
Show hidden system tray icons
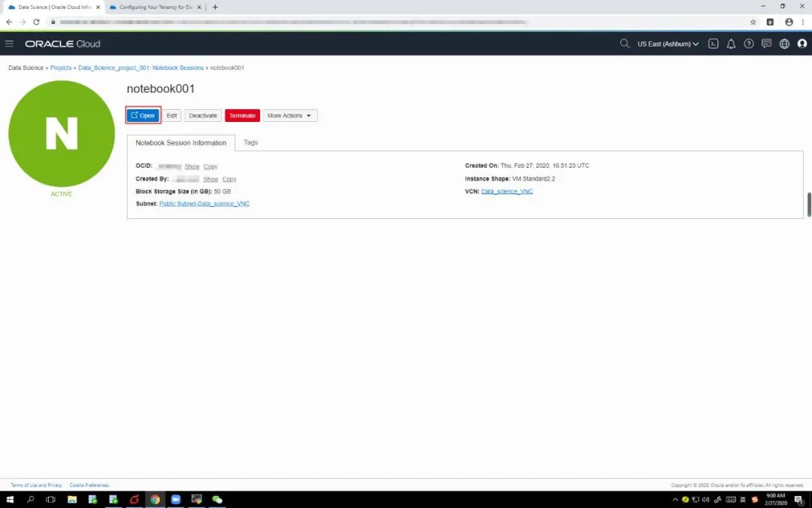point(674,500)
